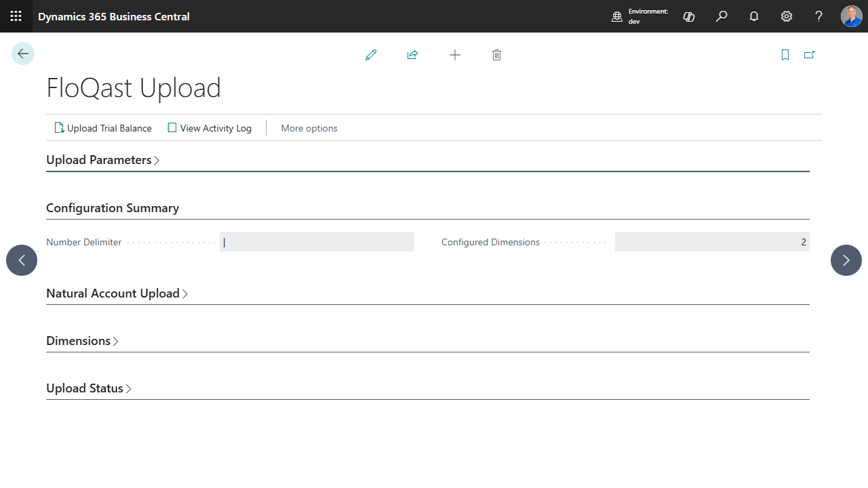Open the user profile avatar
The height and width of the screenshot is (488, 868).
[x=852, y=16]
